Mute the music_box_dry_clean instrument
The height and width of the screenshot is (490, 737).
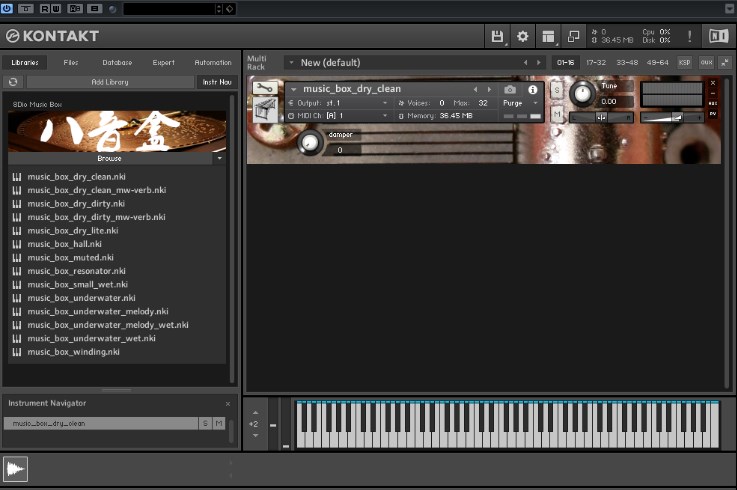coord(557,114)
